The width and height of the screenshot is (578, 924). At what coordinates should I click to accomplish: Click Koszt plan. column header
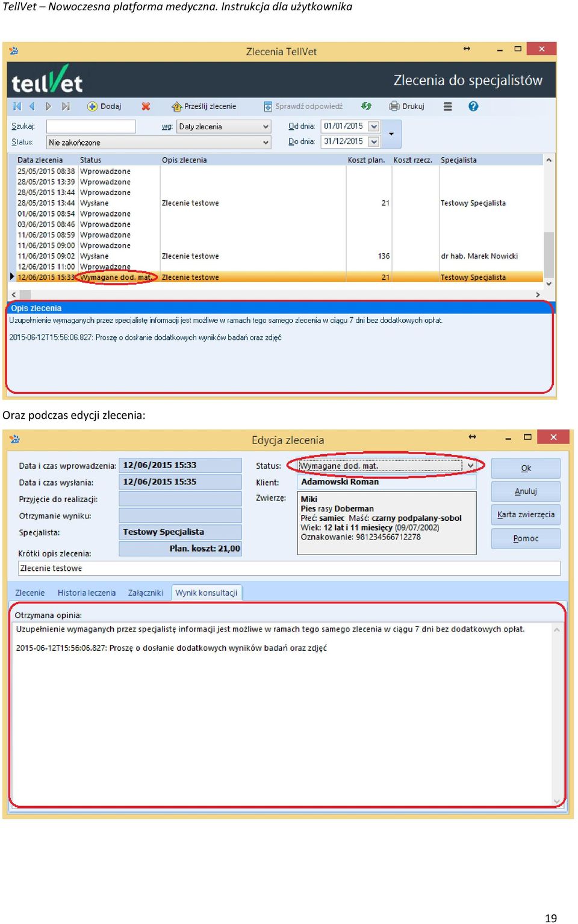366,160
